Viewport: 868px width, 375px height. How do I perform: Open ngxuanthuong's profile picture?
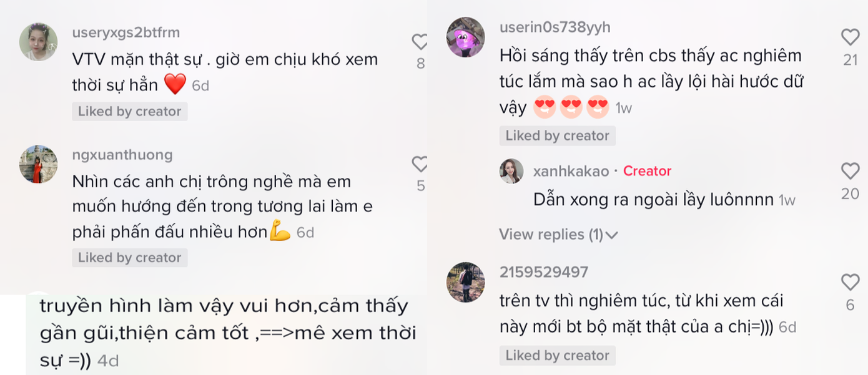(38, 165)
